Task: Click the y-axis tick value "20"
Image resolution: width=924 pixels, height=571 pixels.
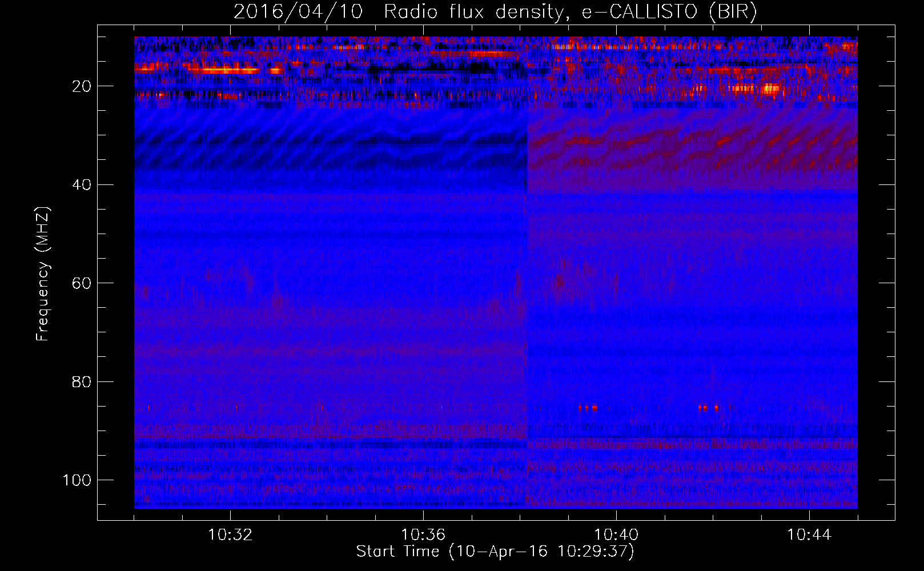Action: pos(82,86)
